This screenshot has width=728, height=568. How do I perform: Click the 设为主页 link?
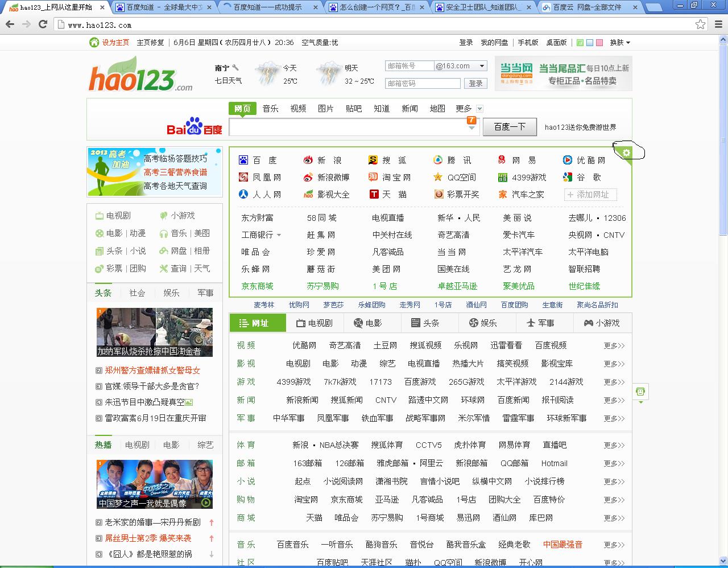pyautogui.click(x=115, y=43)
